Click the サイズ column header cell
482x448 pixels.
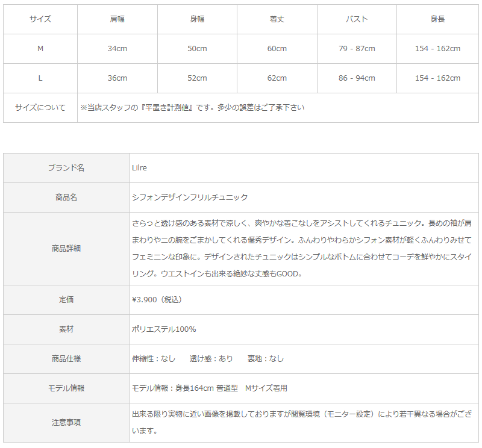click(x=40, y=19)
